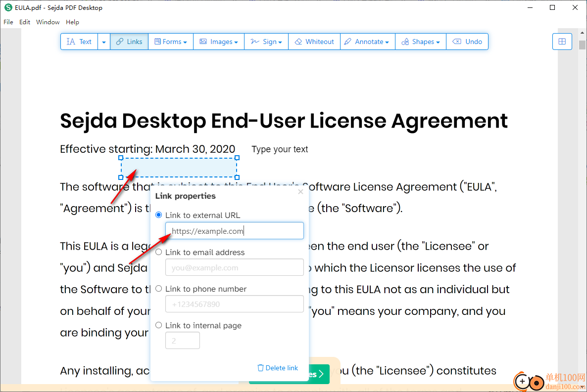Click the email address input field
Screen dimensions: 587x392
(234, 267)
